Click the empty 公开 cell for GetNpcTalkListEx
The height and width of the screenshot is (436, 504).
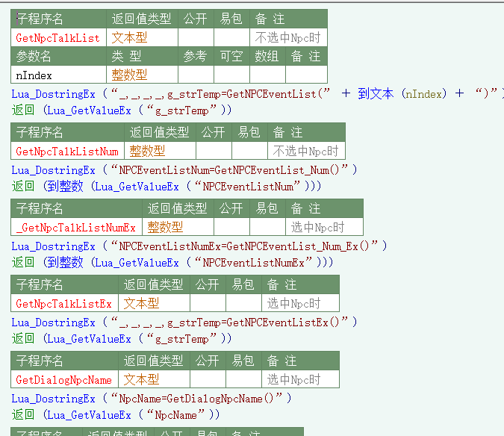pos(208,303)
